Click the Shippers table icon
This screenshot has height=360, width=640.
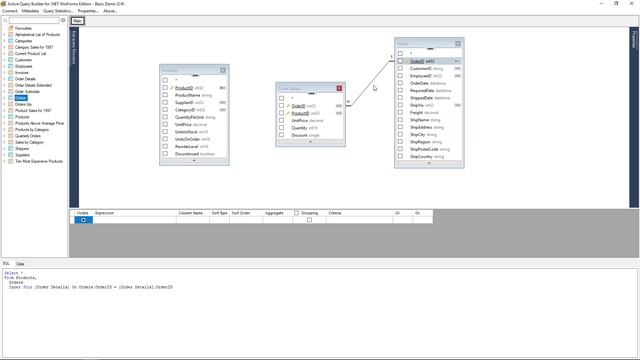click(x=11, y=149)
